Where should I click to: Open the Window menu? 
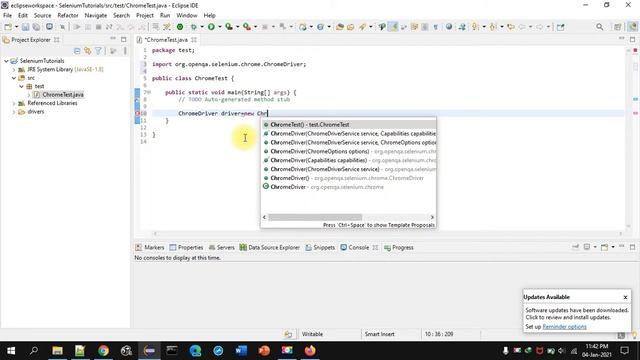187,16
